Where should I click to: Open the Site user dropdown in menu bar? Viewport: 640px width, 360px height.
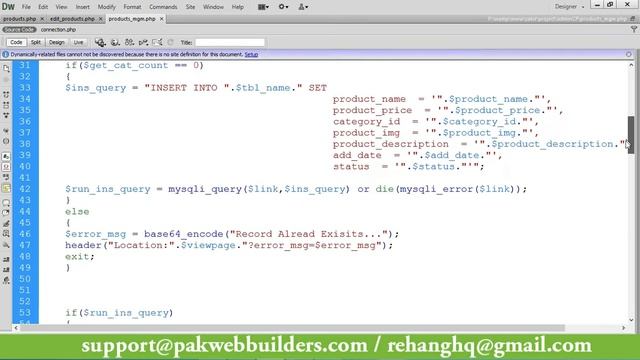(x=303, y=7)
